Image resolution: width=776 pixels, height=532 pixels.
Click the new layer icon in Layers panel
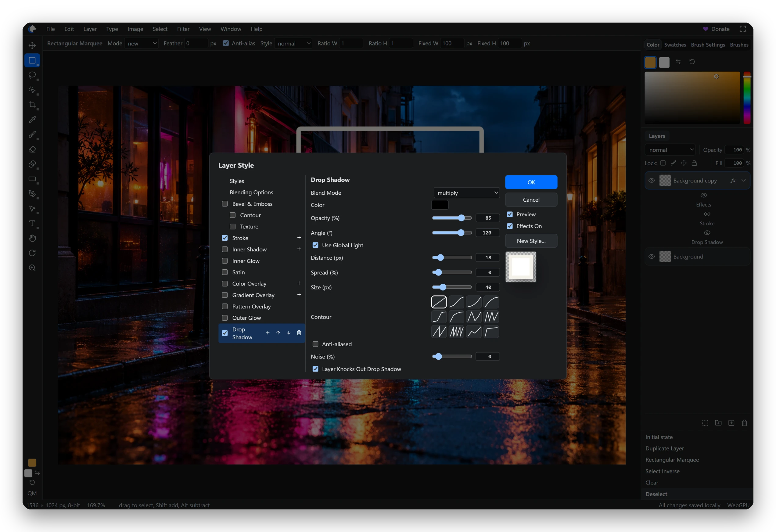click(x=731, y=423)
